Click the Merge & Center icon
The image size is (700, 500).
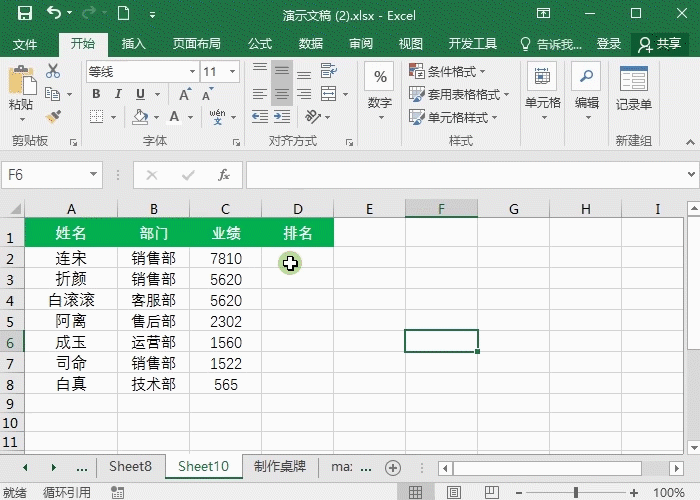[329, 94]
